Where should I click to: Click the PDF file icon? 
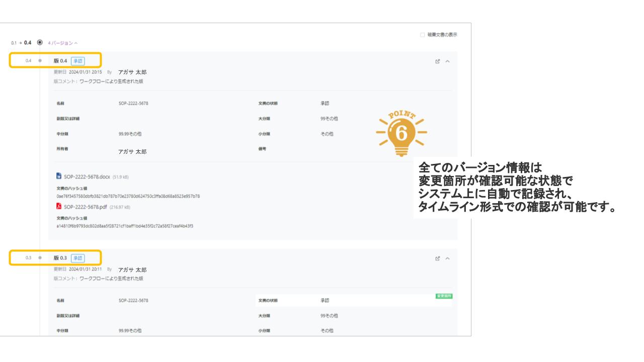point(59,206)
